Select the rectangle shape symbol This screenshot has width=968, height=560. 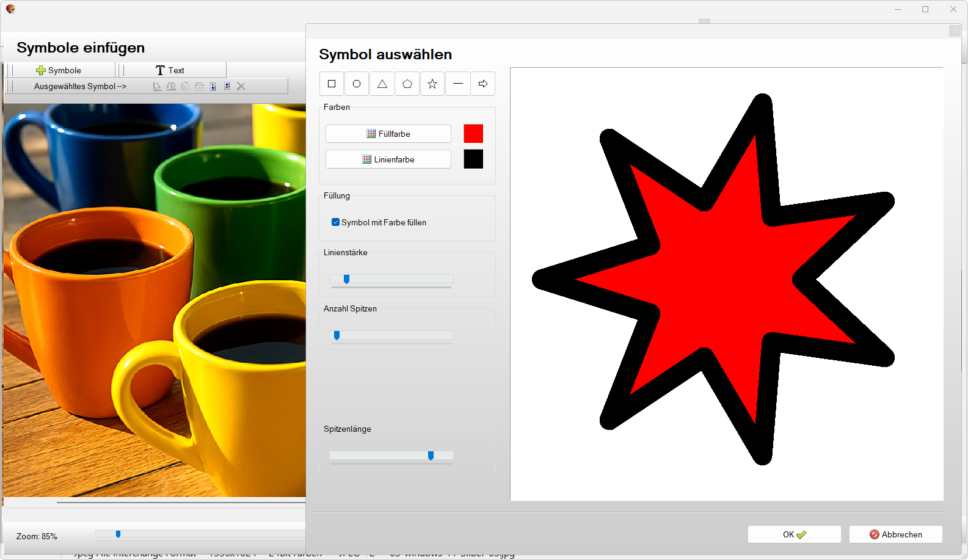[332, 84]
